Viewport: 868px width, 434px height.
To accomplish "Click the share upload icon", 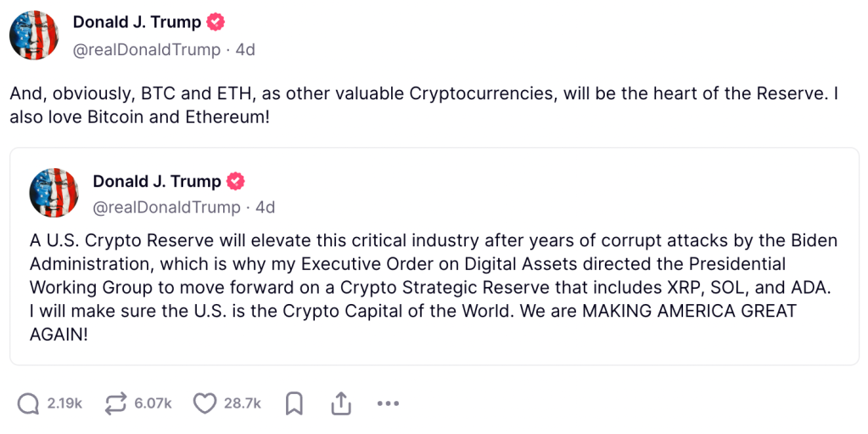I will [x=341, y=403].
